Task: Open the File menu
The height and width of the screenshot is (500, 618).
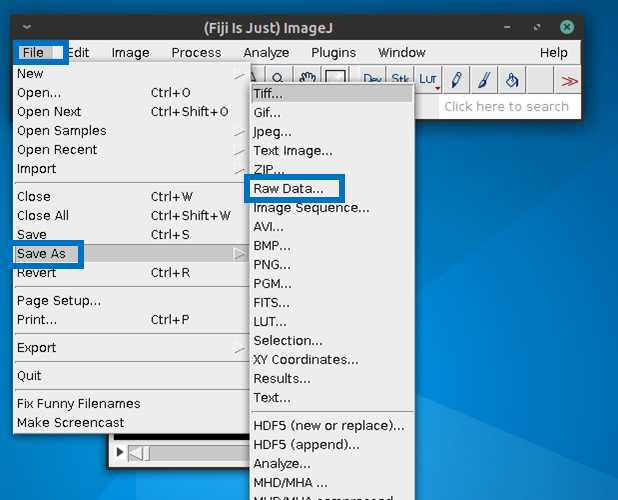Action: pos(33,52)
